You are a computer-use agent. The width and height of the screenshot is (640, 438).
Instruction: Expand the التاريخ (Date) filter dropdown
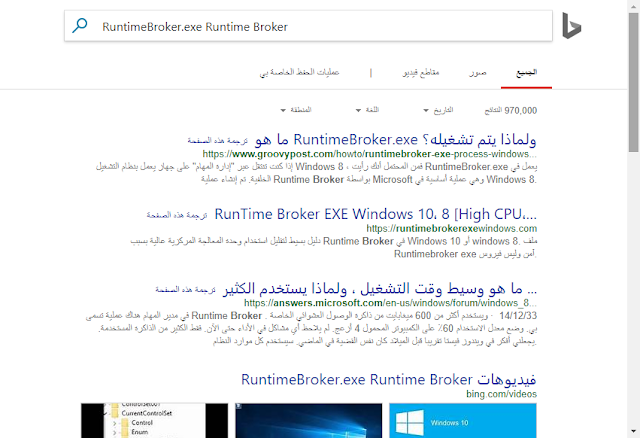[x=438, y=110]
